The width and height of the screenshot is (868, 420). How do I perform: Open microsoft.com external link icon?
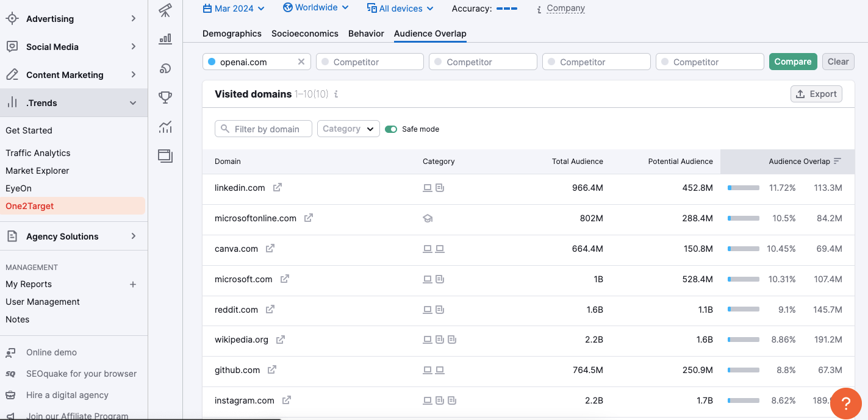(285, 279)
